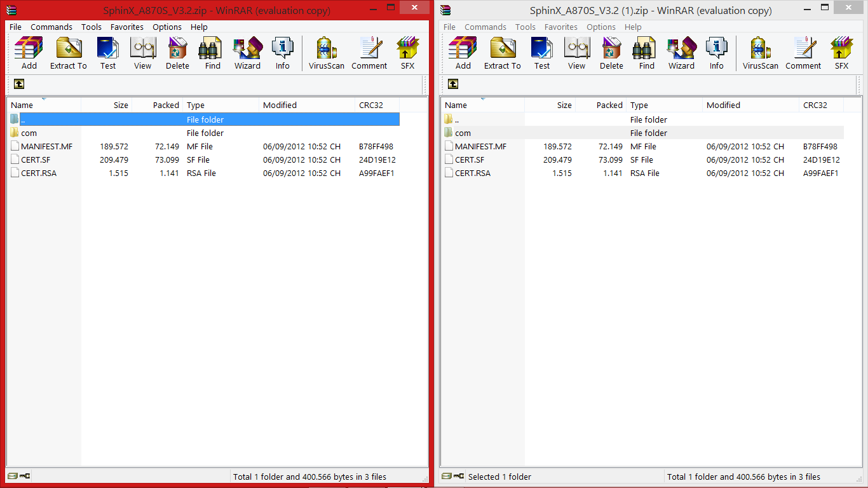868x488 pixels.
Task: Sort by Type column in left window
Action: pyautogui.click(x=221, y=105)
